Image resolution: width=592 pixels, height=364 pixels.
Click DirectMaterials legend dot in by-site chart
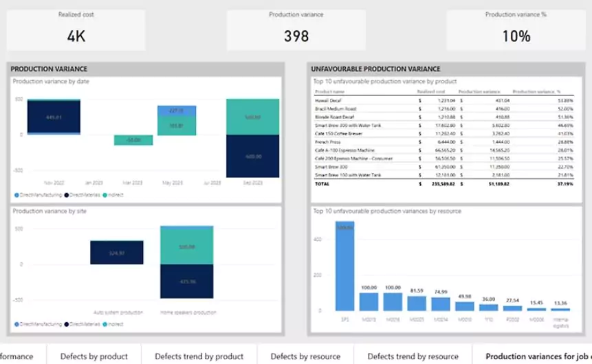[67, 324]
